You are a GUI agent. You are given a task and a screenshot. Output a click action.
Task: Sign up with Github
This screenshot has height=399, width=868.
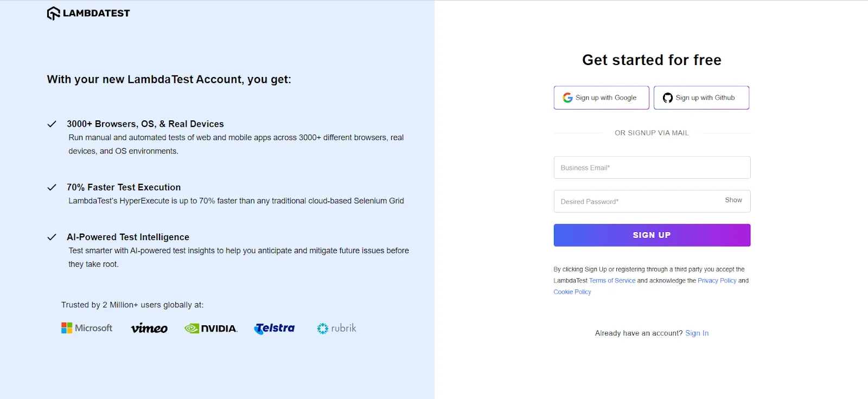click(x=701, y=98)
